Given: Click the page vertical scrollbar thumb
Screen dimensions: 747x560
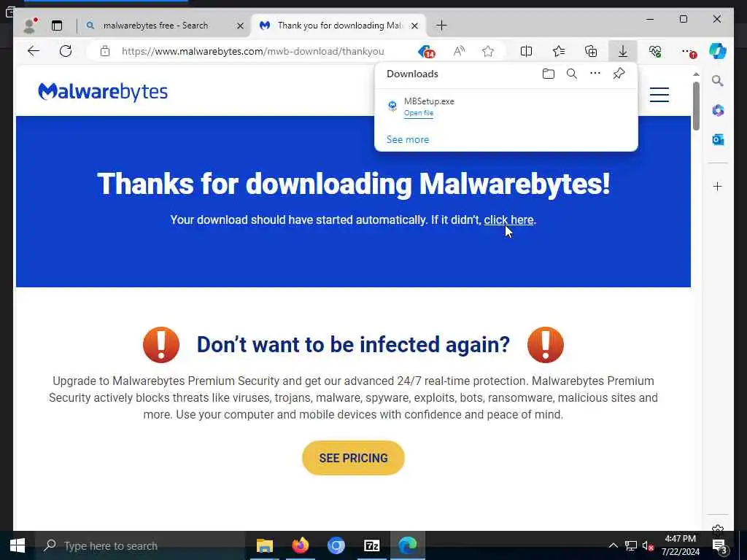Looking at the screenshot, I should (x=696, y=106).
